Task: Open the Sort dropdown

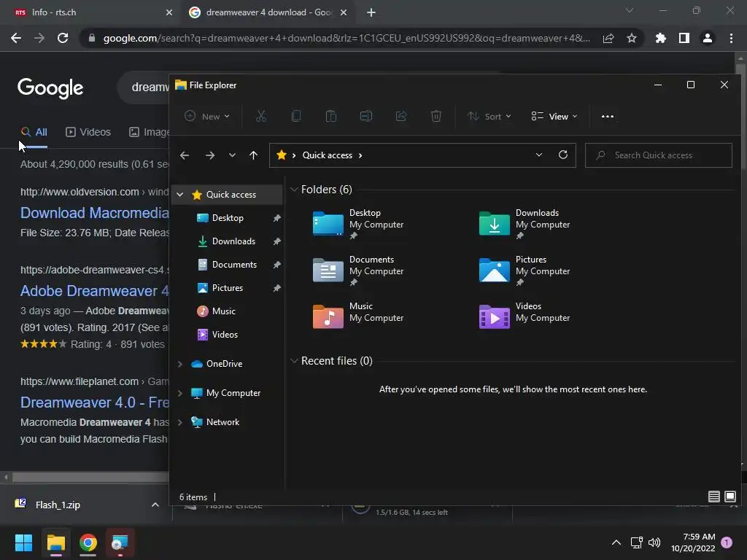Action: coord(489,116)
